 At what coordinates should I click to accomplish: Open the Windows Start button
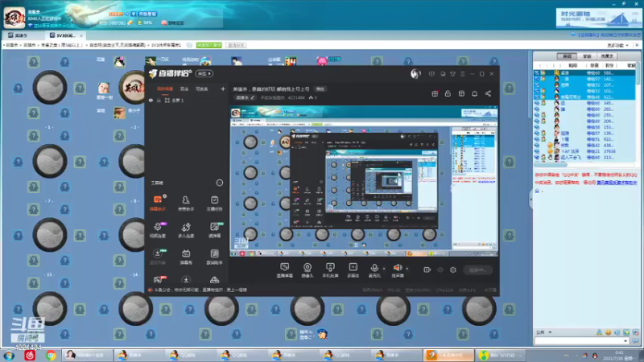9,356
